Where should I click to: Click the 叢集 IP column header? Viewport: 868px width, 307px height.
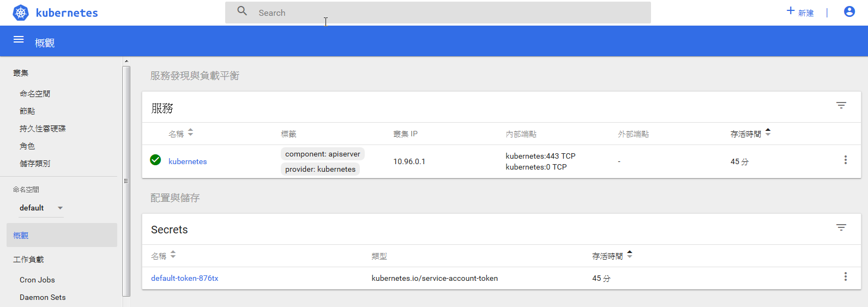click(x=405, y=134)
